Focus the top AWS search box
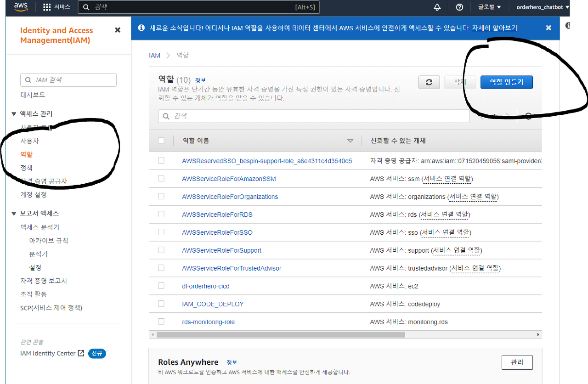The image size is (588, 384). click(x=198, y=7)
